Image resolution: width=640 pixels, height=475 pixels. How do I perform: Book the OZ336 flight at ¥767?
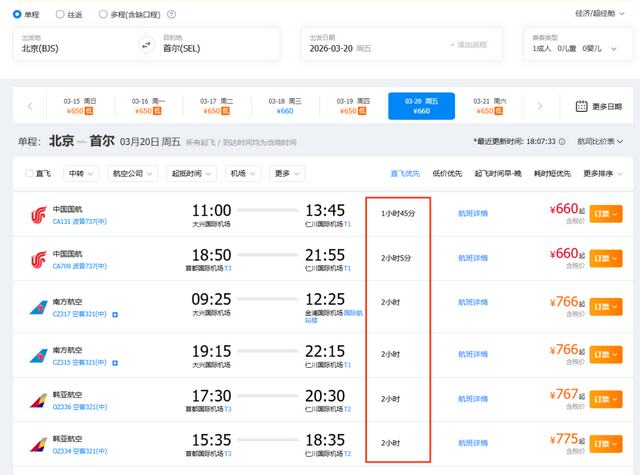(x=606, y=399)
